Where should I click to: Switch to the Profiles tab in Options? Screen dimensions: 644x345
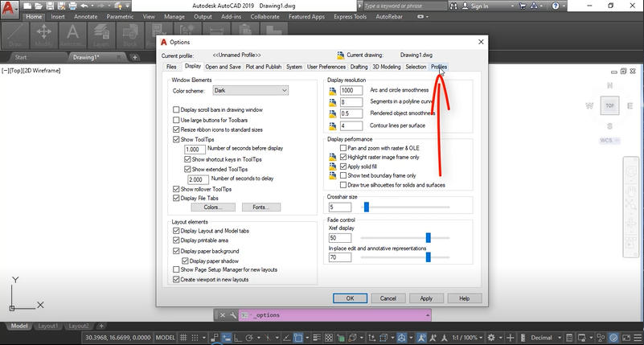point(439,67)
